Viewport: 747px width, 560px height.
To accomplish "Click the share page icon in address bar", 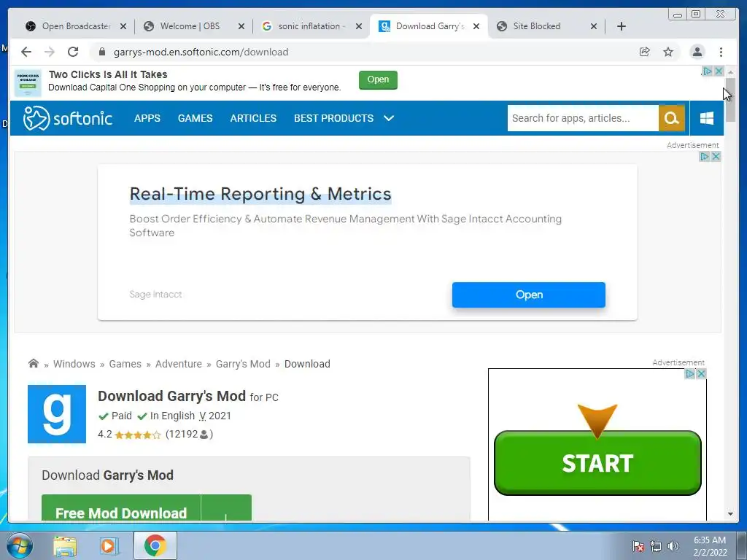I will (645, 52).
